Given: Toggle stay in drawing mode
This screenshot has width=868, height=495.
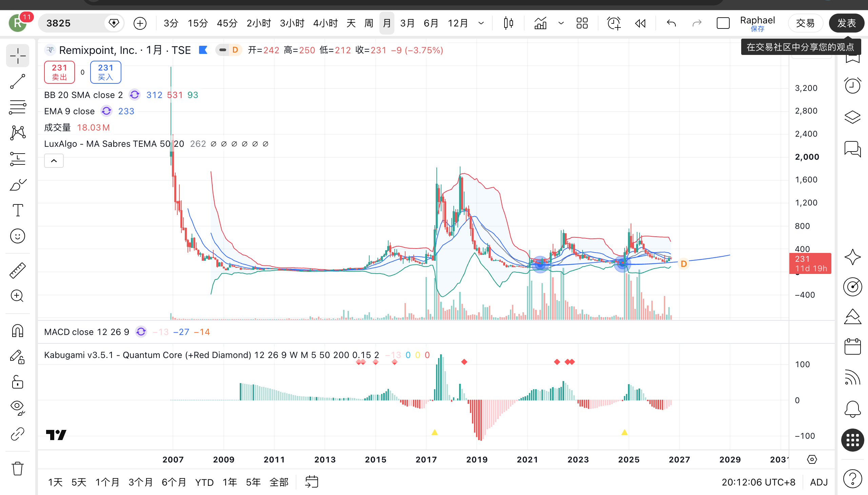Looking at the screenshot, I should [18, 357].
